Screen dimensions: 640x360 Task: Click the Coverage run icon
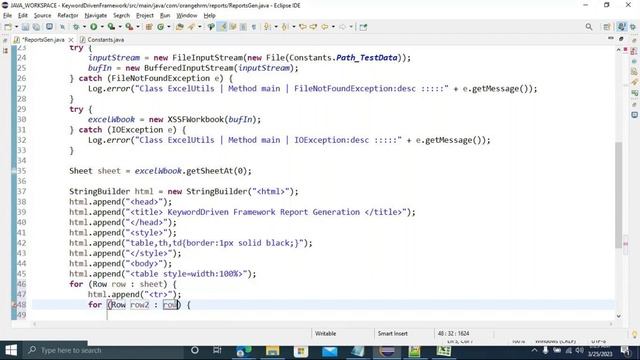111,27
